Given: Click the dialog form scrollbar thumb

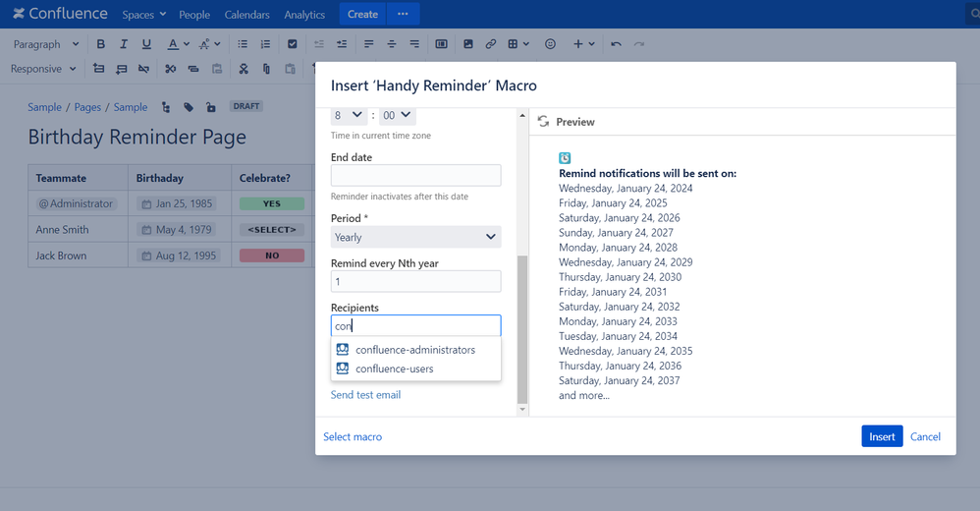Looking at the screenshot, I should point(522,329).
